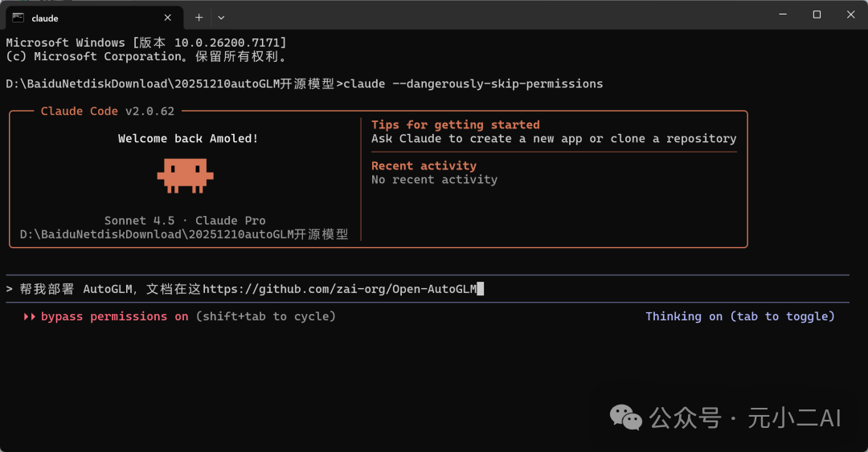The width and height of the screenshot is (868, 452).
Task: Click the prompt input line
Action: 428,289
